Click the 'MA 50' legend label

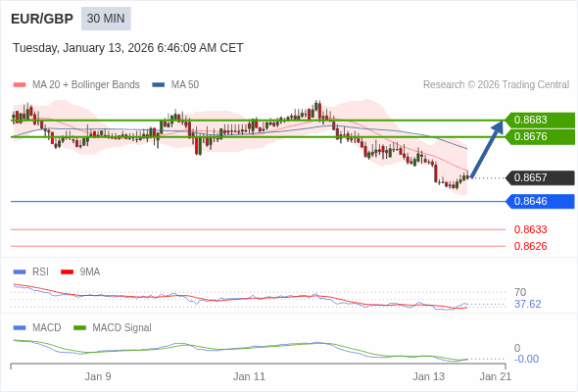185,85
